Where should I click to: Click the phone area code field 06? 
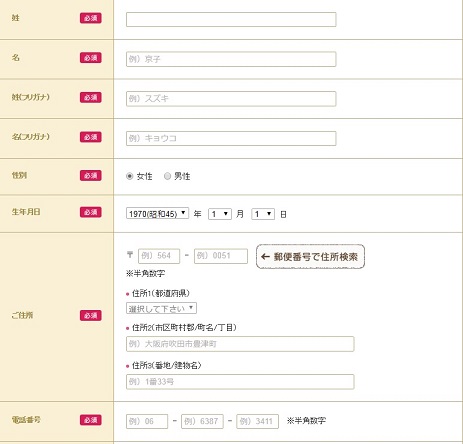click(x=147, y=421)
